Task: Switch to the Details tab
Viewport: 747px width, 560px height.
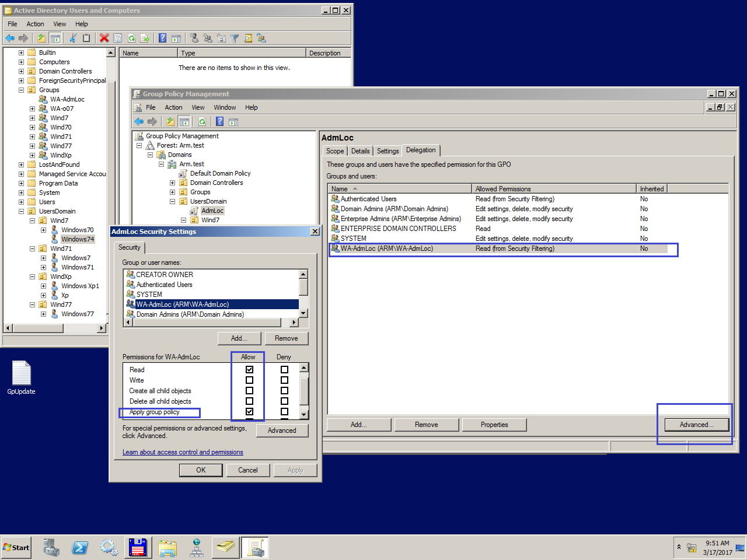Action: [360, 150]
